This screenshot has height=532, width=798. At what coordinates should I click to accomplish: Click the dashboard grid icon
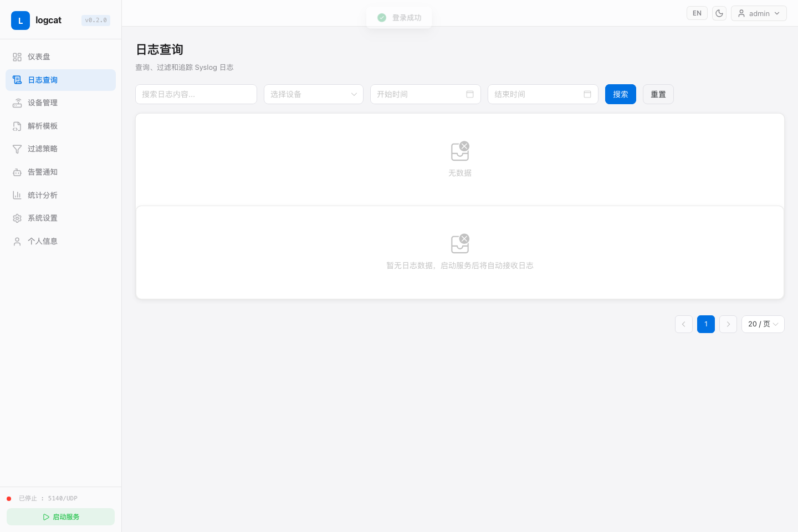(17, 57)
